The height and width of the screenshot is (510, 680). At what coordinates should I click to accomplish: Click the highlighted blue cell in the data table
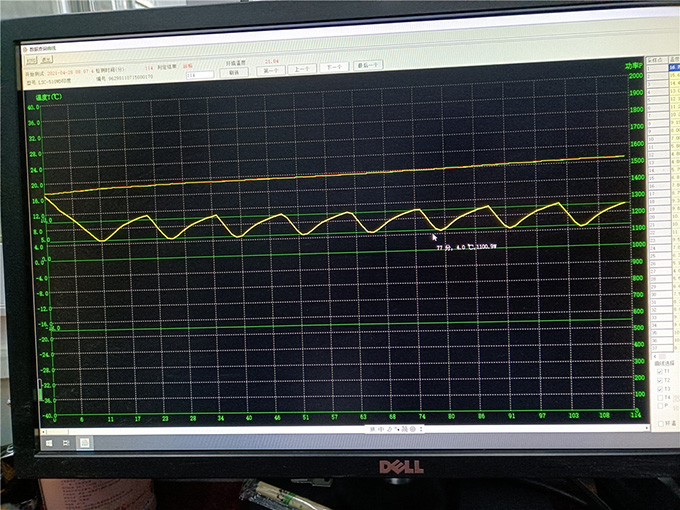[x=672, y=67]
